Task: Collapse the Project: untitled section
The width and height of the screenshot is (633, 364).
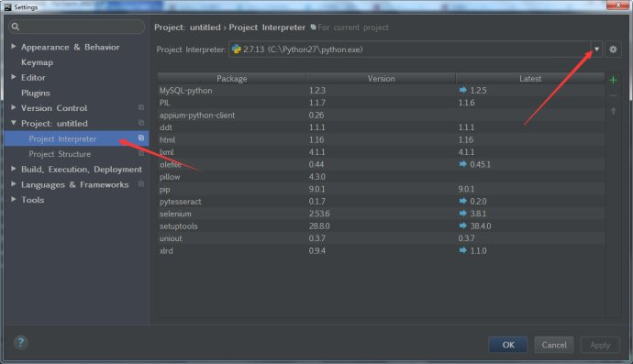Action: [14, 122]
